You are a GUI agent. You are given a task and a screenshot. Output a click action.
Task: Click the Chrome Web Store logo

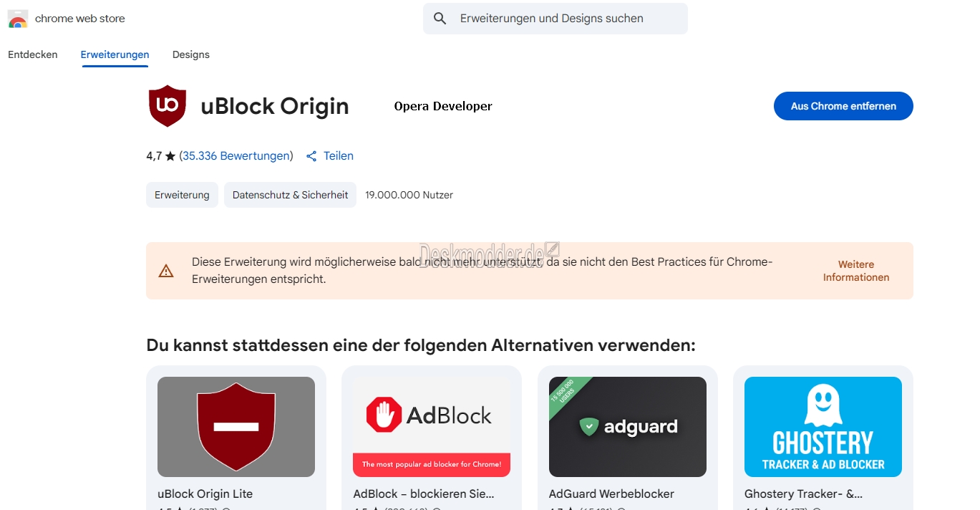pyautogui.click(x=18, y=19)
